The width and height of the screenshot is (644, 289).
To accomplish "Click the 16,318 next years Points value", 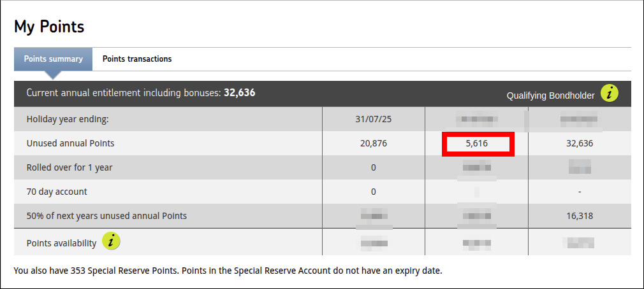I will pos(580,216).
